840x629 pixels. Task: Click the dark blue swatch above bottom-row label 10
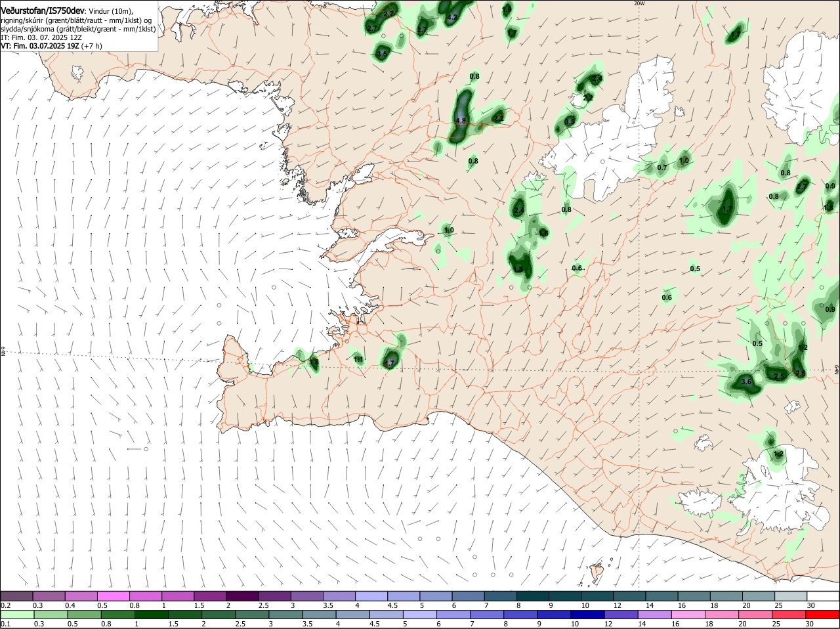(x=587, y=615)
